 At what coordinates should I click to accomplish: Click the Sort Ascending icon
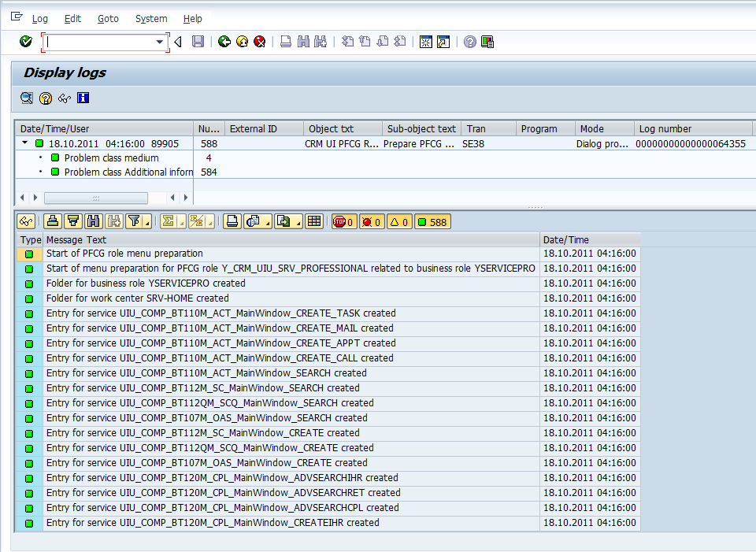[53, 221]
